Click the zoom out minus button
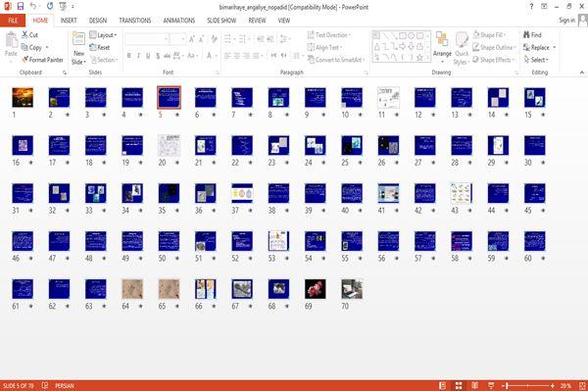The height and width of the screenshot is (391, 588). (x=503, y=385)
